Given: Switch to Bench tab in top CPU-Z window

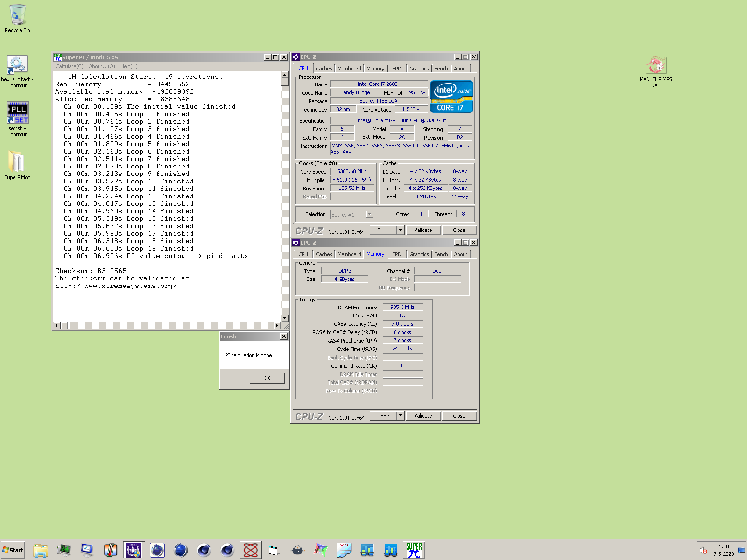Looking at the screenshot, I should pyautogui.click(x=441, y=69).
